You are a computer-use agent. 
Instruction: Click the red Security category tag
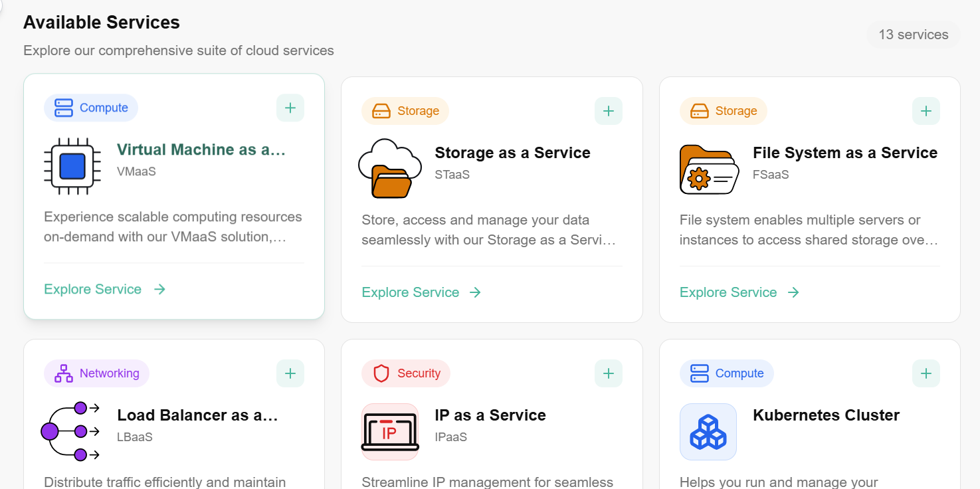tap(406, 373)
